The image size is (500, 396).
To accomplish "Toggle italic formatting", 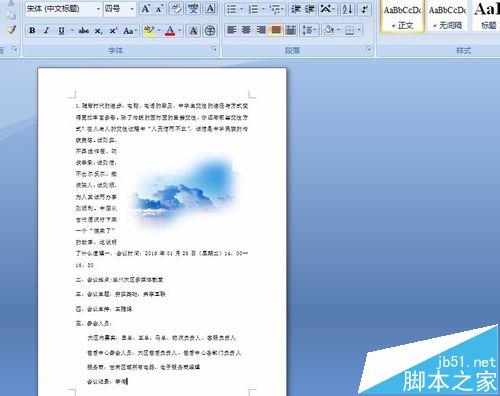I will click(x=47, y=31).
